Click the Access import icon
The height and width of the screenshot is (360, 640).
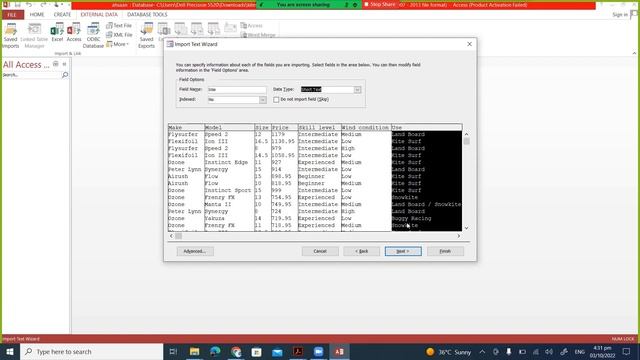pyautogui.click(x=74, y=33)
